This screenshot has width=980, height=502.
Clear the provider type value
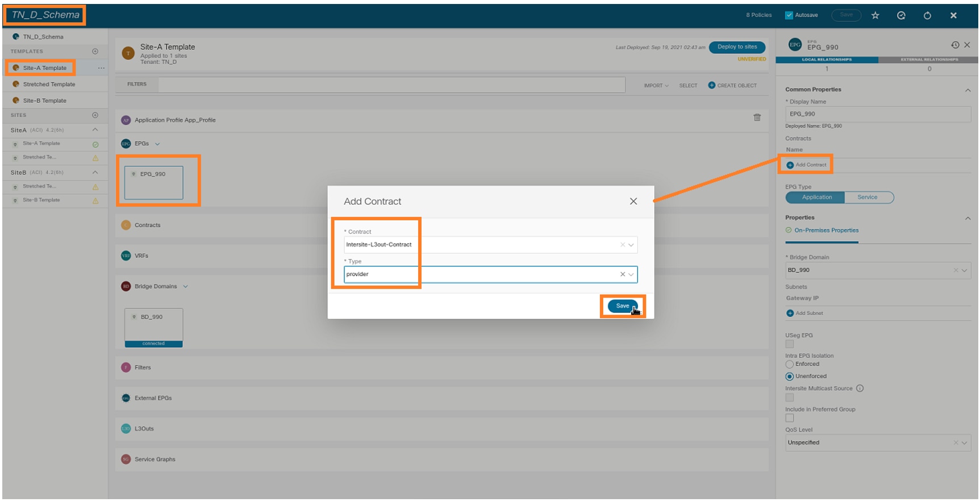point(623,274)
